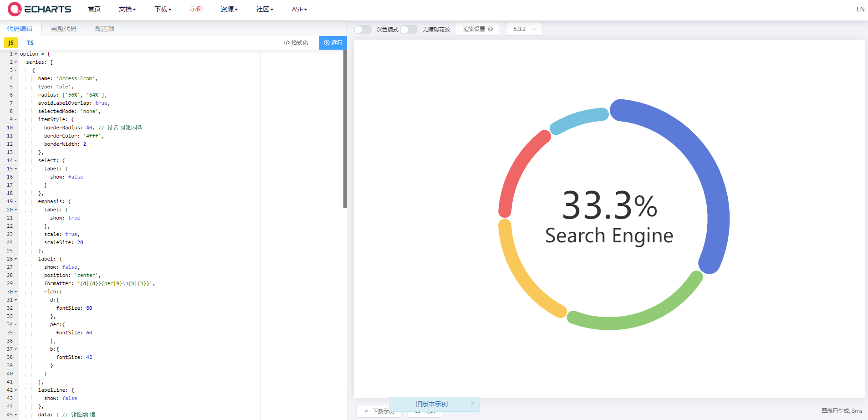The width and height of the screenshot is (868, 420).
Task: Click the selectedMode: 'none' code line
Action: point(69,111)
